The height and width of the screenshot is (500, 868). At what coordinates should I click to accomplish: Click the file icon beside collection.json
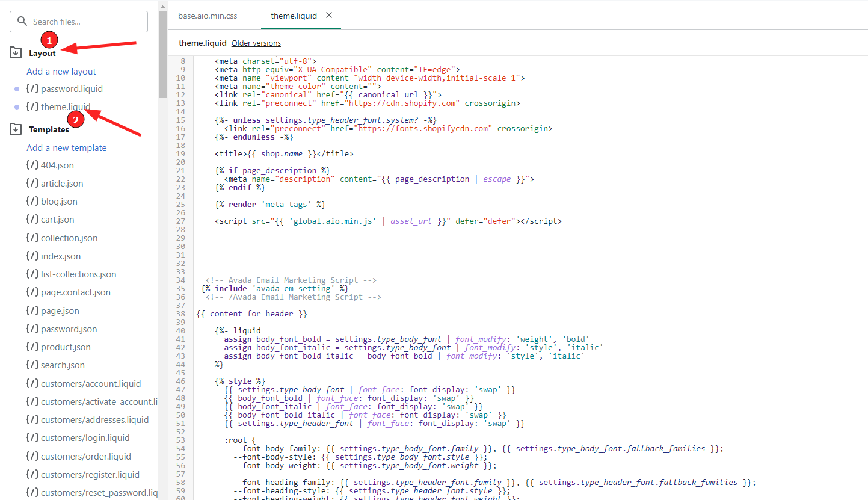(x=32, y=238)
